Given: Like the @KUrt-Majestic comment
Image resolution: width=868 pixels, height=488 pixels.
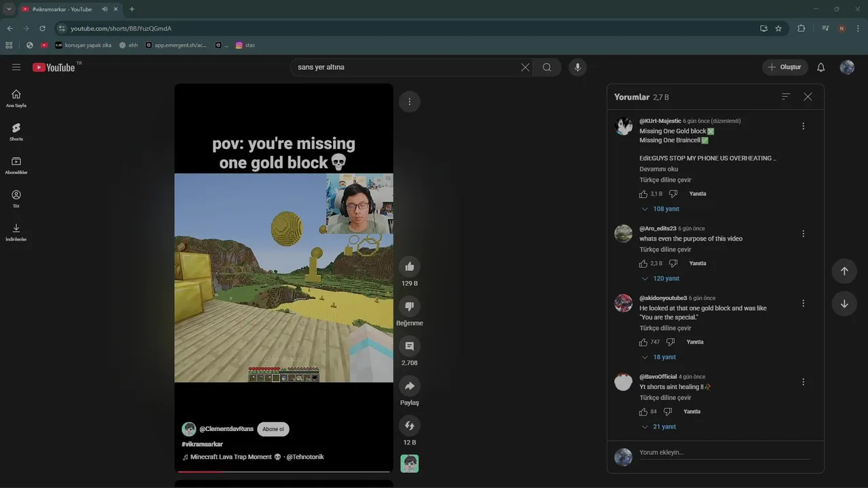Looking at the screenshot, I should [644, 194].
